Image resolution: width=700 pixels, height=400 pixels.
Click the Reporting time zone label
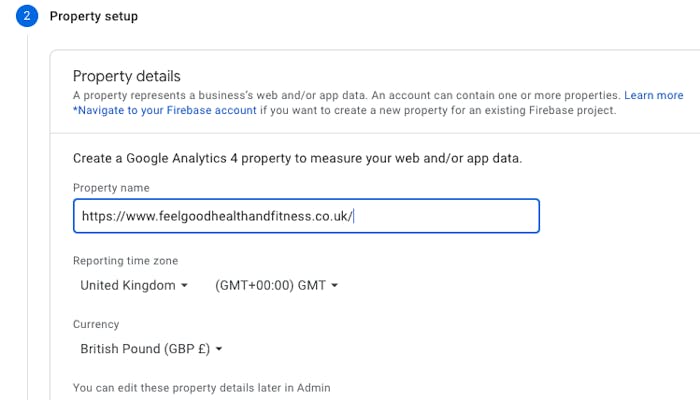point(125,260)
